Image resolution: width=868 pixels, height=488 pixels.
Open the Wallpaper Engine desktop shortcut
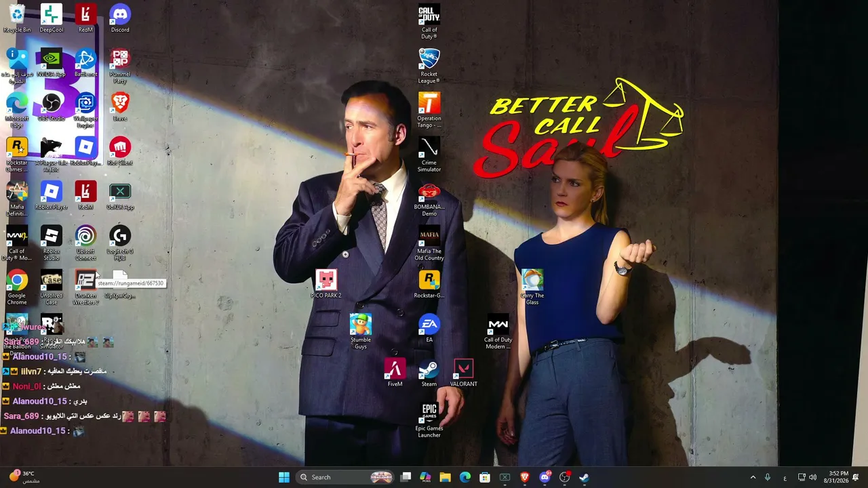click(85, 110)
